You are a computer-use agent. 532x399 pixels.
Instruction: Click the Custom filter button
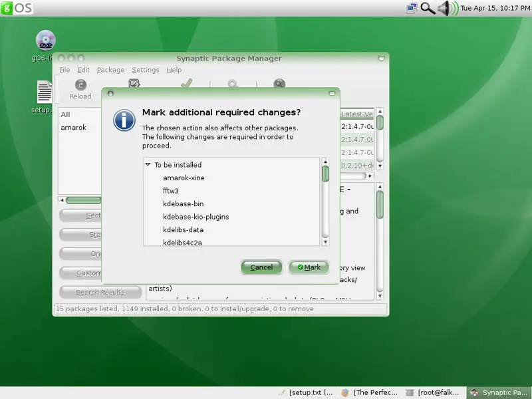[80, 273]
